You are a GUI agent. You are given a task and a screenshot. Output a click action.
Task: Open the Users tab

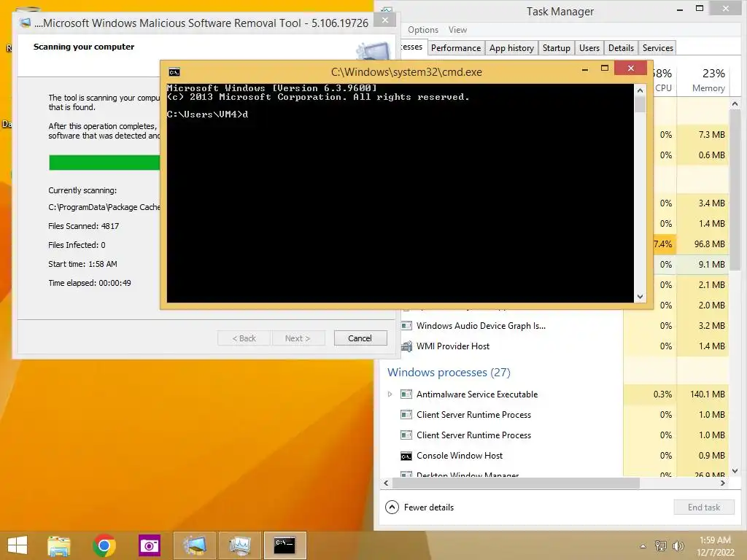pyautogui.click(x=589, y=47)
